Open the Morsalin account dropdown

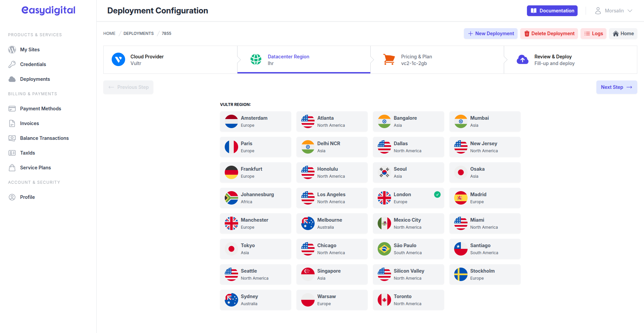pyautogui.click(x=614, y=10)
